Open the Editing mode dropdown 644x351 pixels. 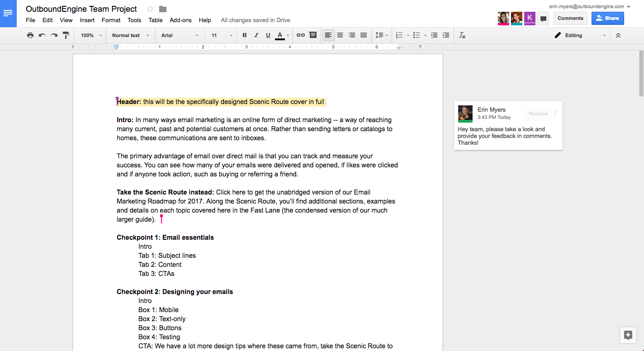[580, 35]
